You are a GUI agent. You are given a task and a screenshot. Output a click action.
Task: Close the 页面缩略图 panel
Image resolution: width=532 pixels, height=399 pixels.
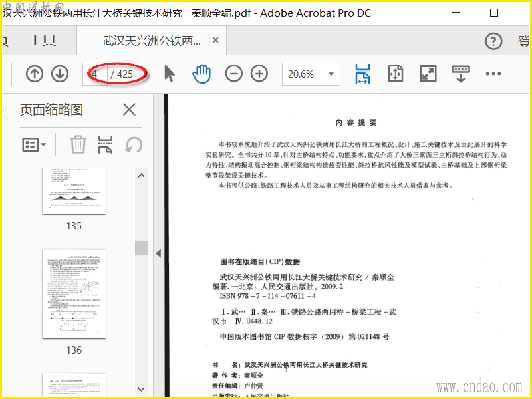[129, 110]
